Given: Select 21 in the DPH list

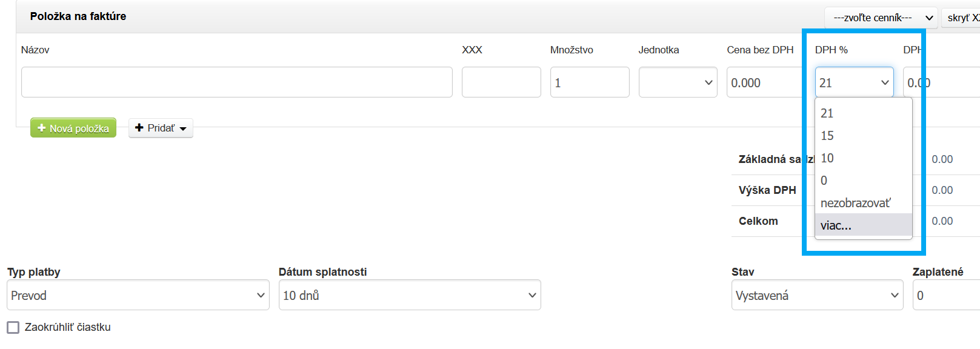Looking at the screenshot, I should pos(827,113).
